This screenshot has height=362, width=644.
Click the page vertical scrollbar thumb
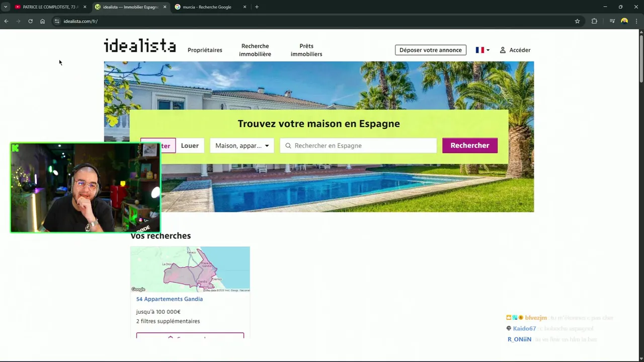click(x=641, y=58)
